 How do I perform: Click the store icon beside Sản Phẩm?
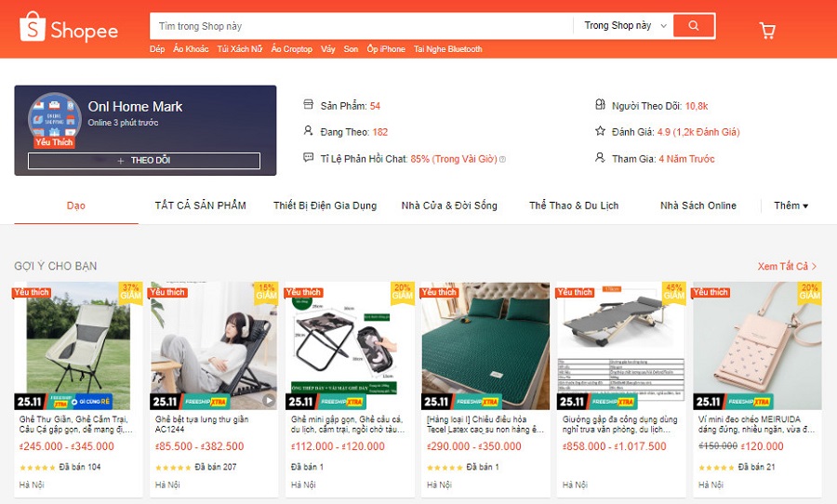[308, 104]
